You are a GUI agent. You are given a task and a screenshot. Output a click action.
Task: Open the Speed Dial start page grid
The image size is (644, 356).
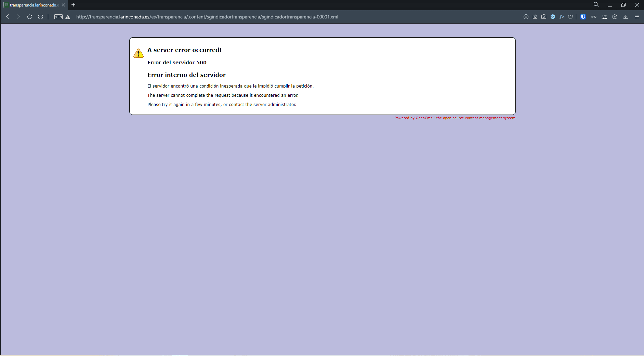click(x=41, y=17)
